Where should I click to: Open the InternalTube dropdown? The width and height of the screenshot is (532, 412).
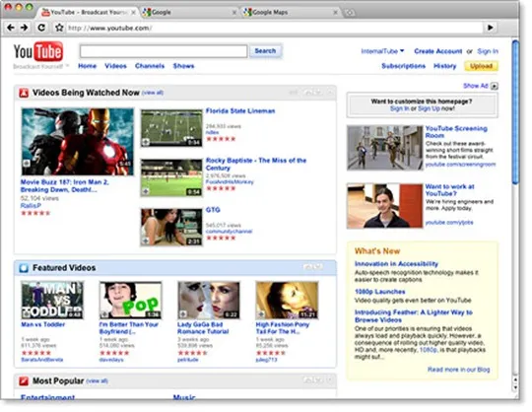click(x=382, y=51)
